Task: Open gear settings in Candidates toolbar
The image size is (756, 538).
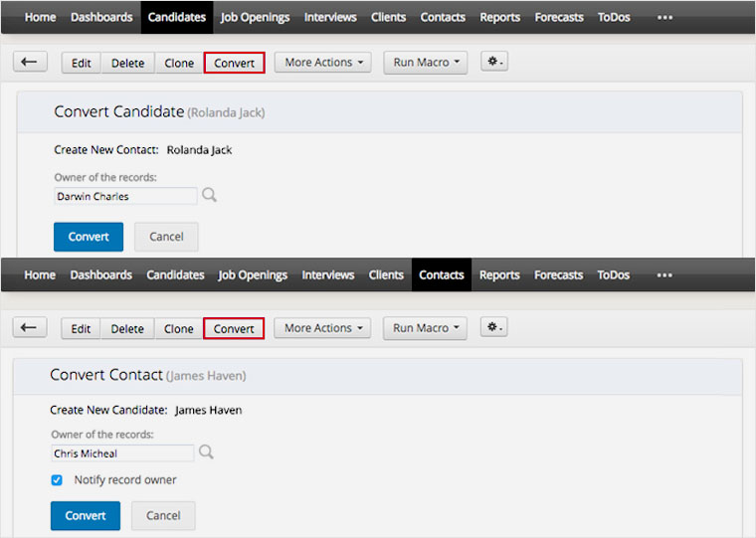Action: pos(494,62)
